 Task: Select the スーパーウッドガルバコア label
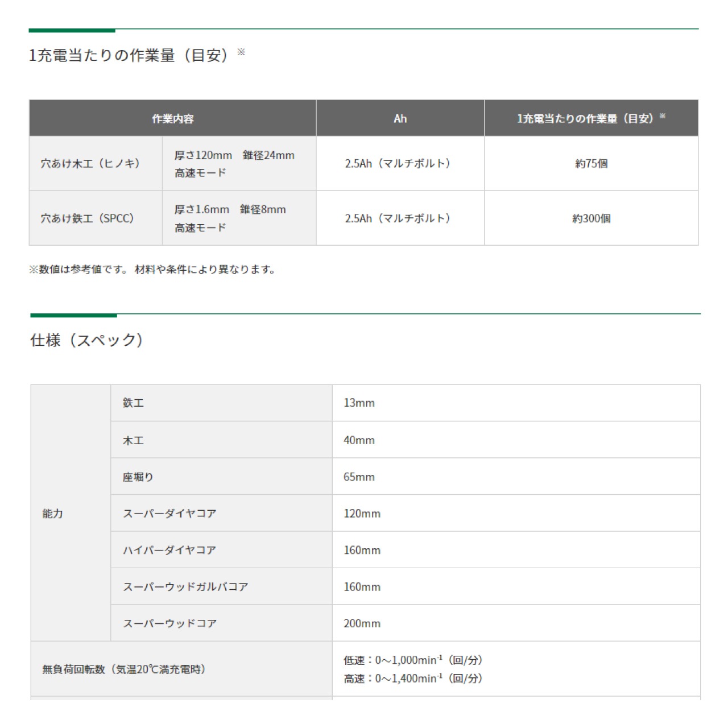point(185,586)
